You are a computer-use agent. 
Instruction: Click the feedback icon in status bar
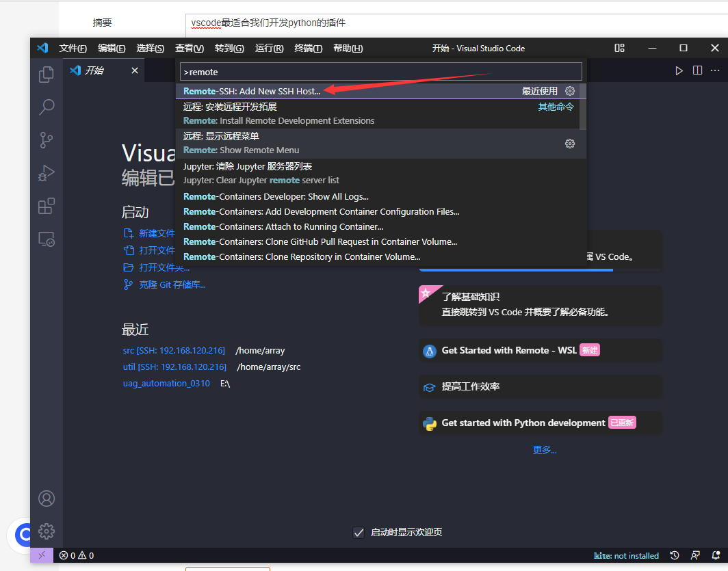click(x=695, y=555)
